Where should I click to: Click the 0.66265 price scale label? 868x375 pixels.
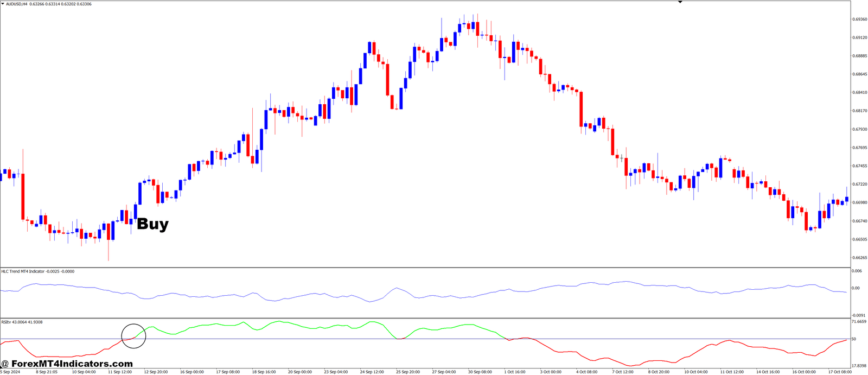pyautogui.click(x=859, y=258)
